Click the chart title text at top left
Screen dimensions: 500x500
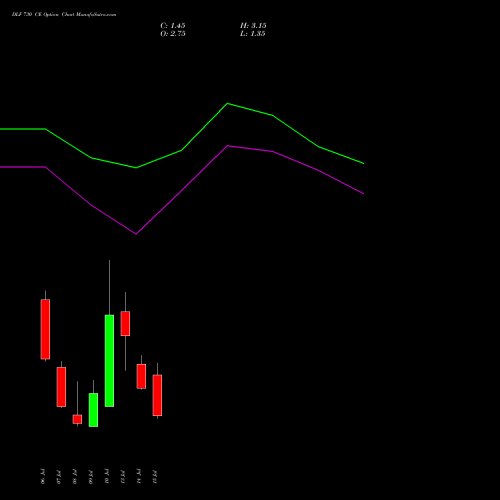tap(64, 15)
